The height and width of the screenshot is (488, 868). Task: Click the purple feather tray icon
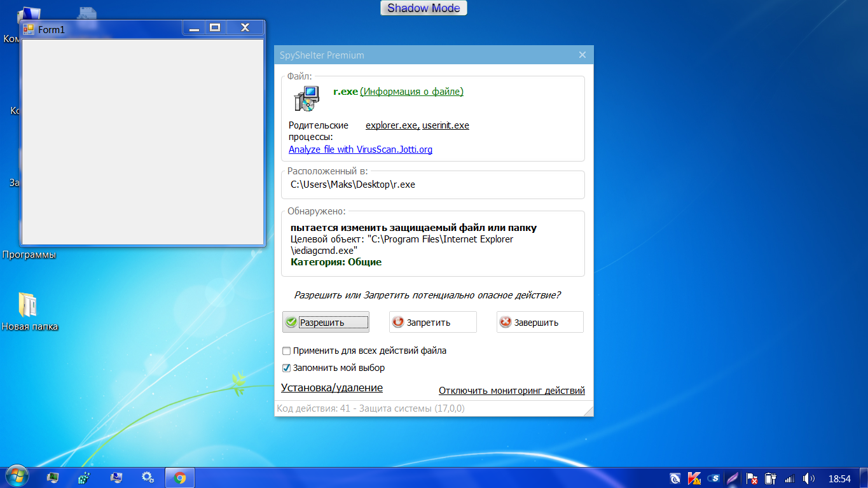tap(733, 478)
